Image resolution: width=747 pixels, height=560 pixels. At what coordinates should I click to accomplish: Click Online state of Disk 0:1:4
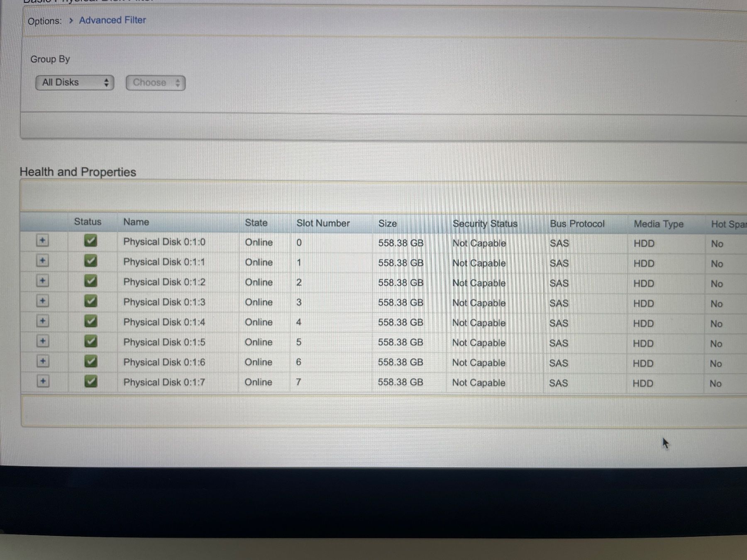coord(259,322)
